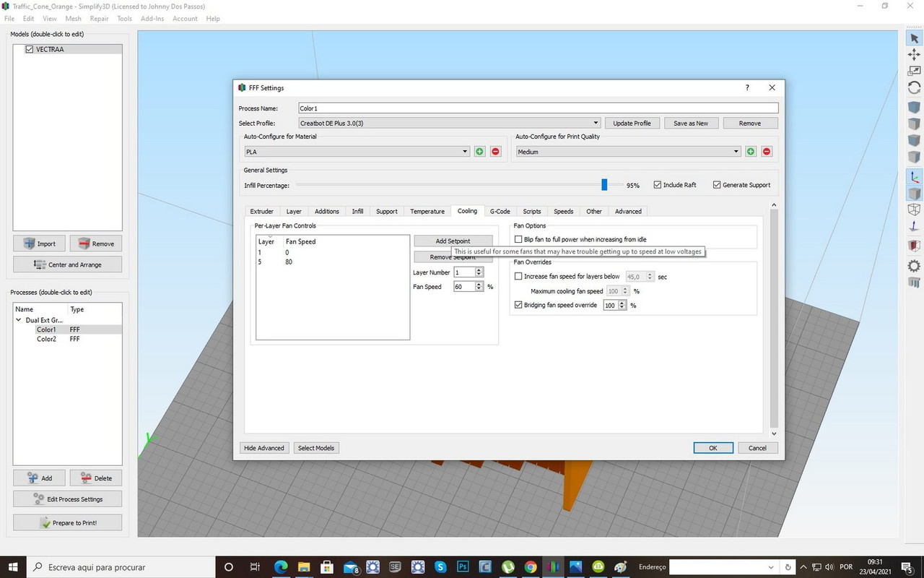Open the help question mark of FFF Settings
Screen dimensions: 924x578
click(747, 87)
